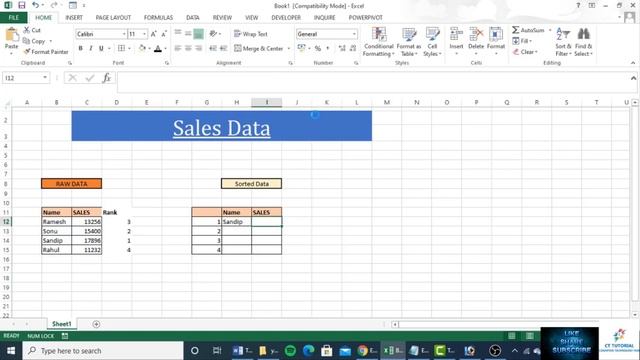Click the Decrease Indent icon

pos(213,48)
